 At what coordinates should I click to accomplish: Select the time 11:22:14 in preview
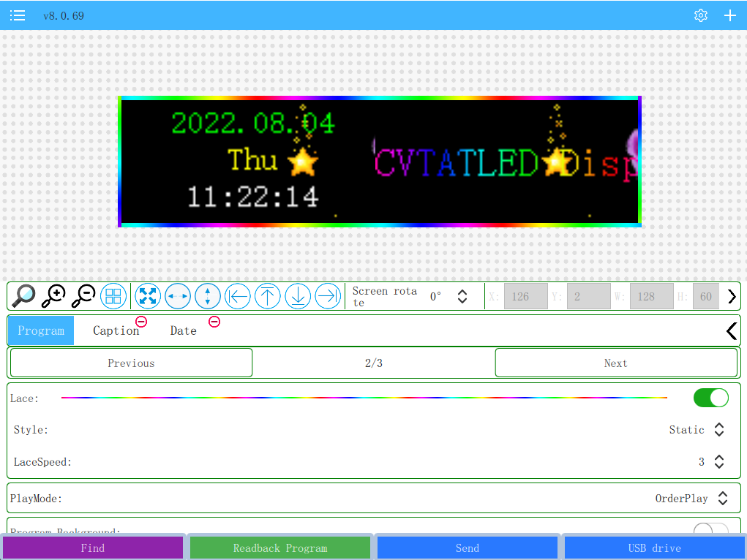click(x=253, y=197)
